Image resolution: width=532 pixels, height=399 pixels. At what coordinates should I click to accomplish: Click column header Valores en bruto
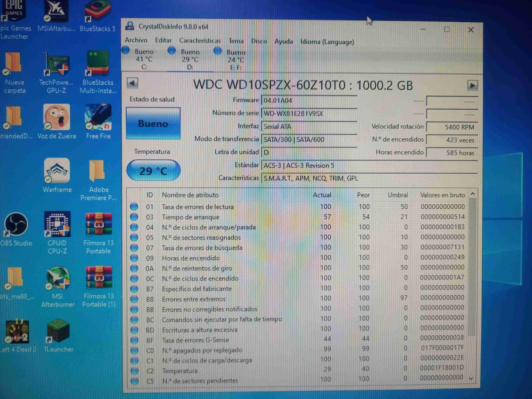(x=443, y=195)
